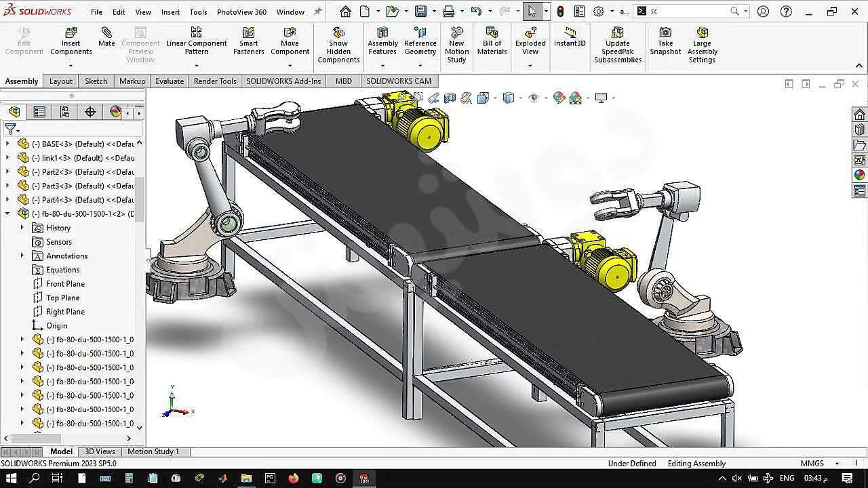
Task: Launch Smart Fasteners command
Action: pos(248,42)
